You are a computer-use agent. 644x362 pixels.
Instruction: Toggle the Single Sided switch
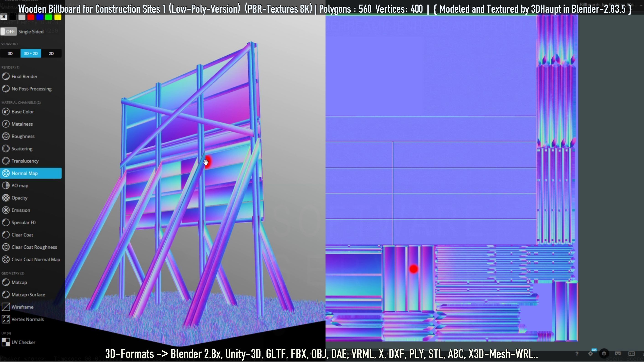[x=9, y=31]
